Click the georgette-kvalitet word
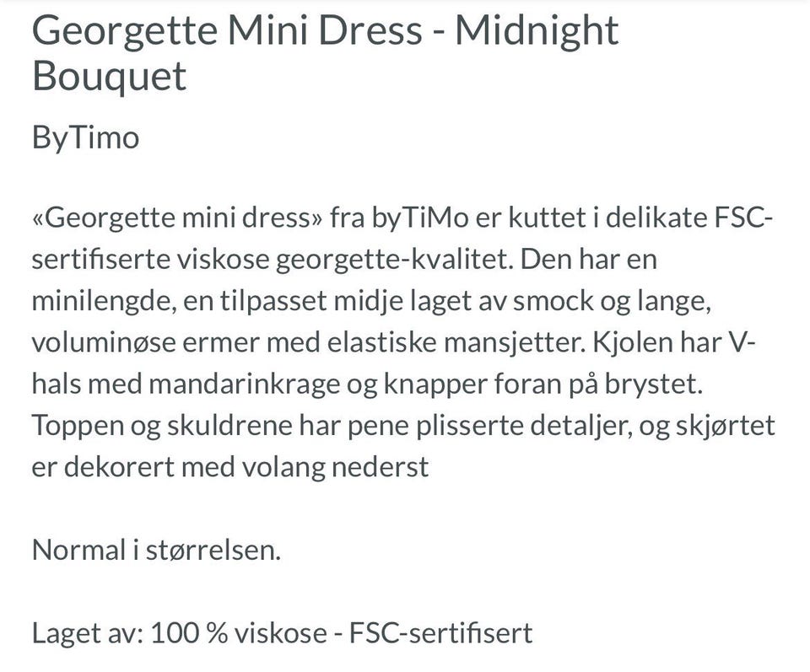810x672 pixels. [395, 260]
